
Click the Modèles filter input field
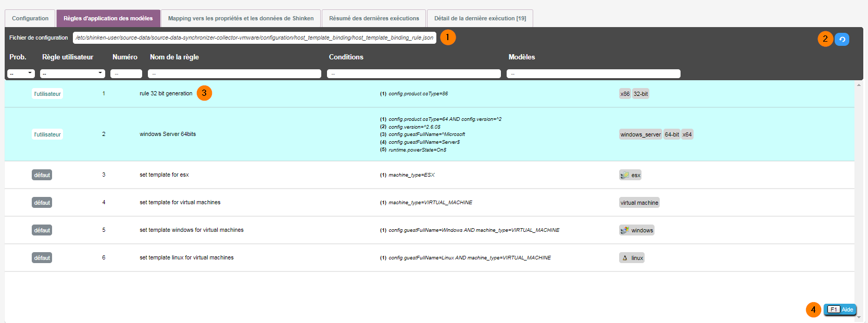[593, 74]
